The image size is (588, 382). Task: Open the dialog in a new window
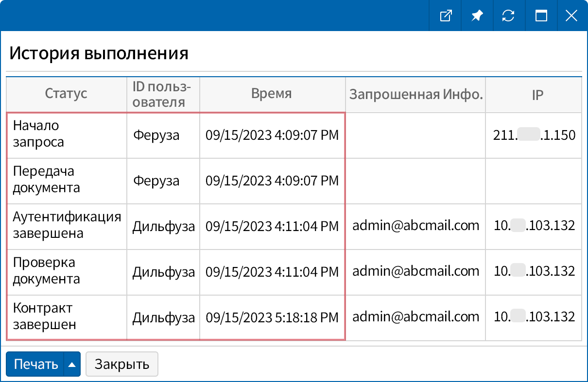pos(445,15)
